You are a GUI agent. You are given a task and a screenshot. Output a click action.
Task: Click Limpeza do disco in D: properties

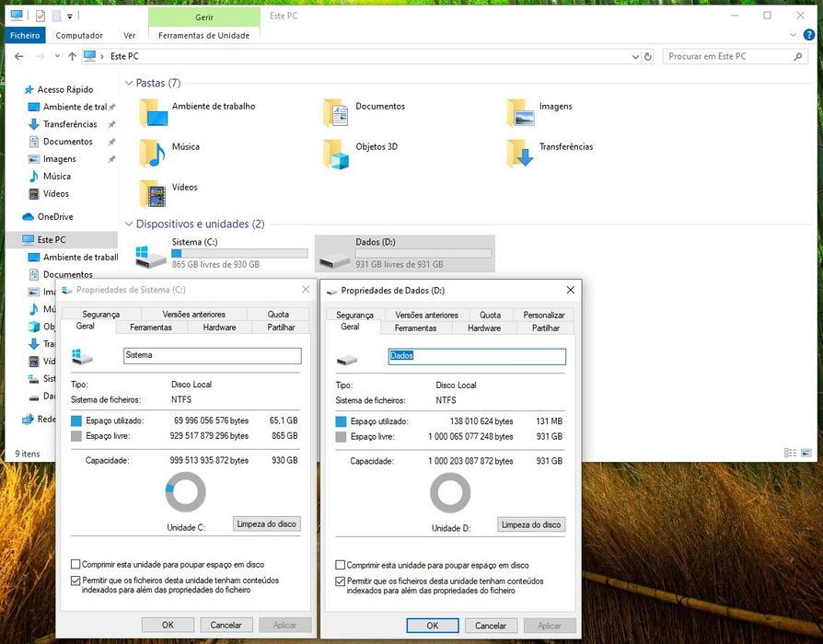click(531, 524)
